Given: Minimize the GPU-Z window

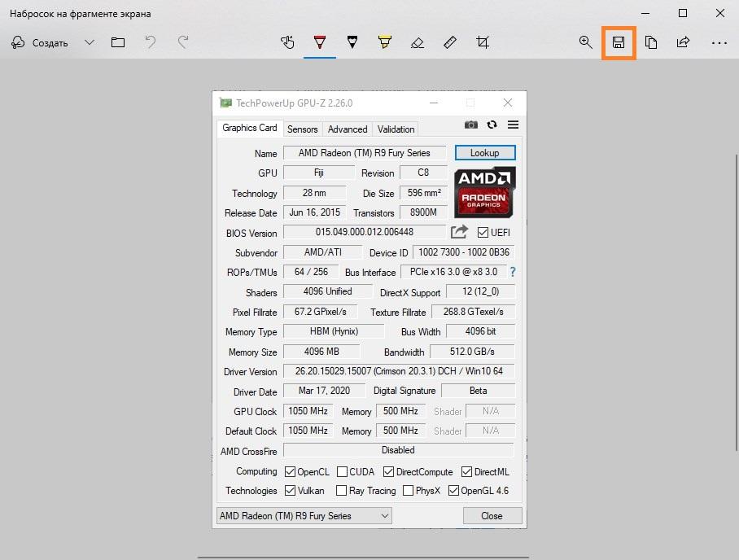Looking at the screenshot, I should 434,103.
